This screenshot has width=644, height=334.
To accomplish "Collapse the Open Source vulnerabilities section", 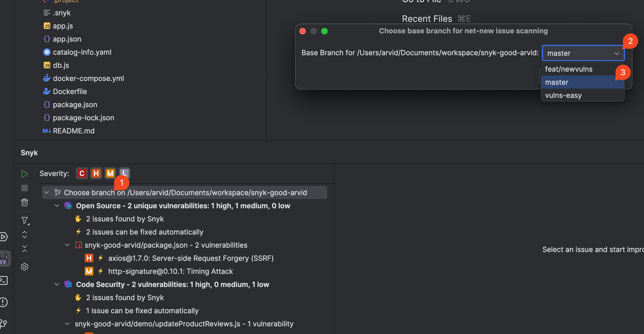I will coord(57,206).
